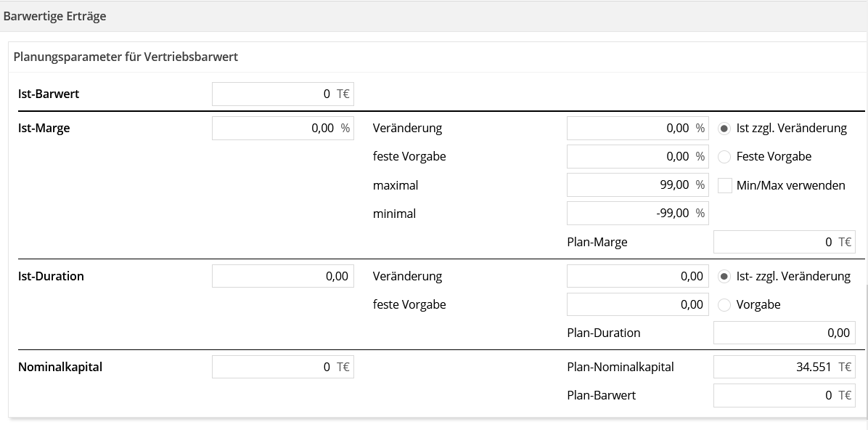The image size is (868, 430).
Task: Focus the margin Veränderung percent field
Action: (638, 129)
